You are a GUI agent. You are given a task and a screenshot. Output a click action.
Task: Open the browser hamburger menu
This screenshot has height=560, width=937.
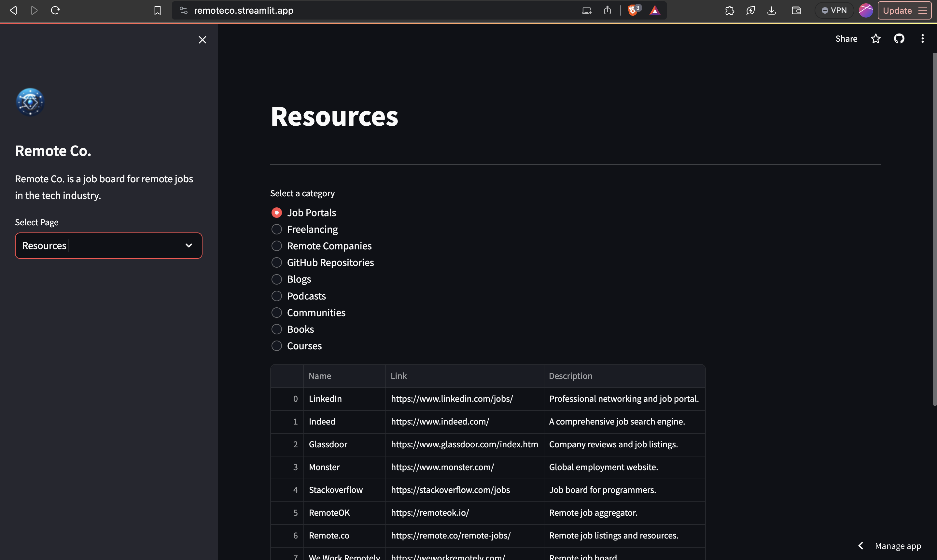point(923,10)
